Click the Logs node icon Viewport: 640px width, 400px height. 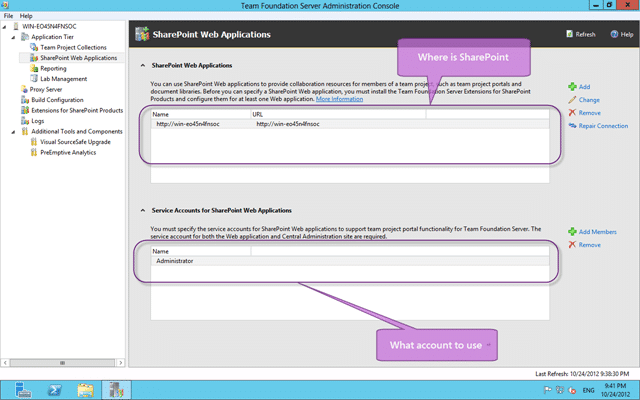coord(25,121)
